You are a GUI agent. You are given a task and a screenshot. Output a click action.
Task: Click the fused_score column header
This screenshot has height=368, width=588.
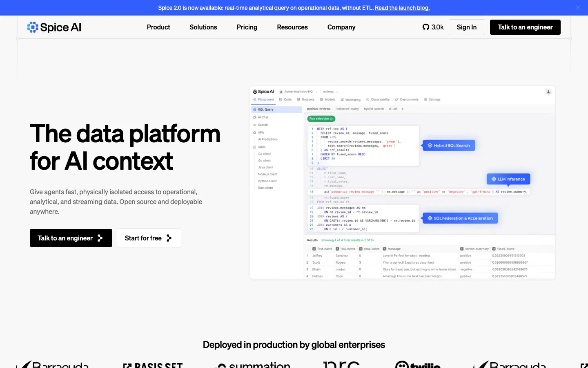click(x=503, y=249)
